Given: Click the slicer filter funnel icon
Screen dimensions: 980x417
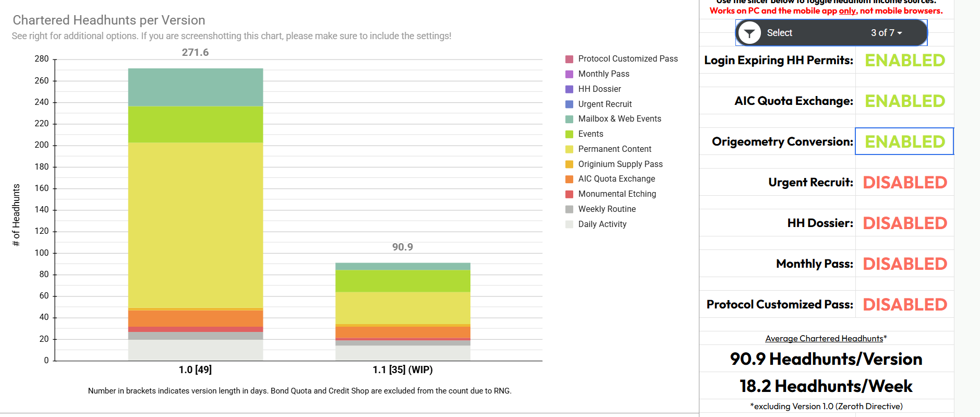Looking at the screenshot, I should pyautogui.click(x=749, y=33).
